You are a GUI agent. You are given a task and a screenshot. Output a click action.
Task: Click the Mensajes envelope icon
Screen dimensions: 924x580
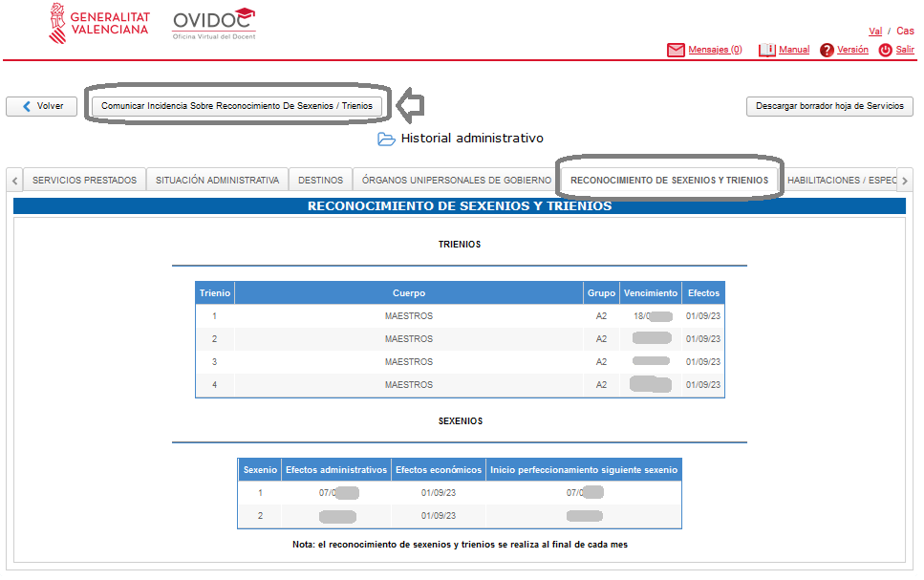pos(676,51)
